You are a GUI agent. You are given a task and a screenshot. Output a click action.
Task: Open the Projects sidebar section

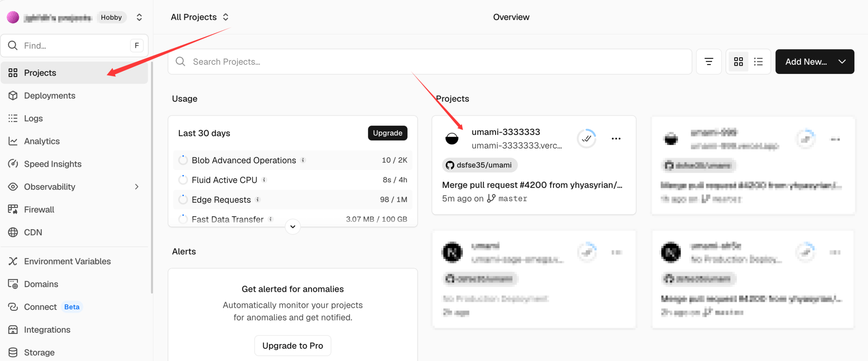pos(74,73)
